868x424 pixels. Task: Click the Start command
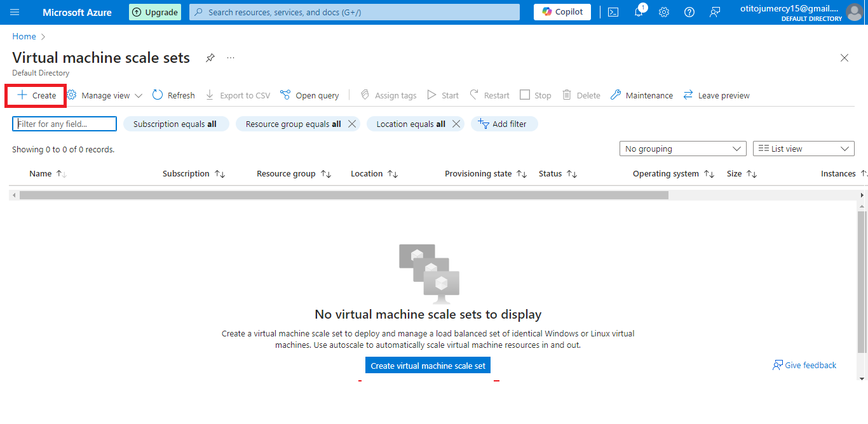coord(443,95)
